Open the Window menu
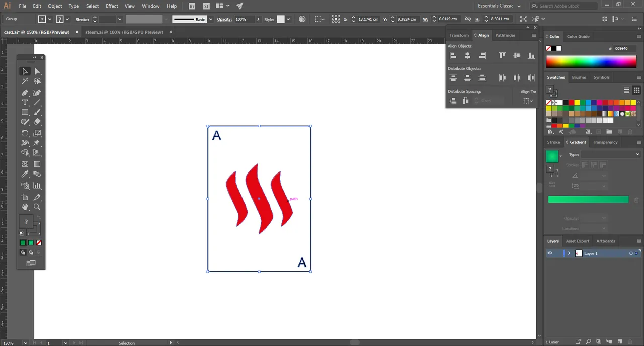Screen dimensions: 644x346 click(x=150, y=6)
